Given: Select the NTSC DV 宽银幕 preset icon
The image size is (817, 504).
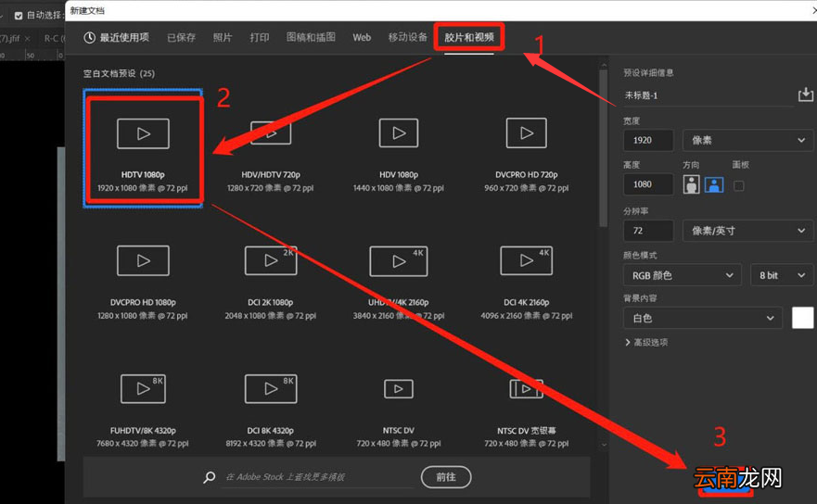Looking at the screenshot, I should pyautogui.click(x=526, y=389).
